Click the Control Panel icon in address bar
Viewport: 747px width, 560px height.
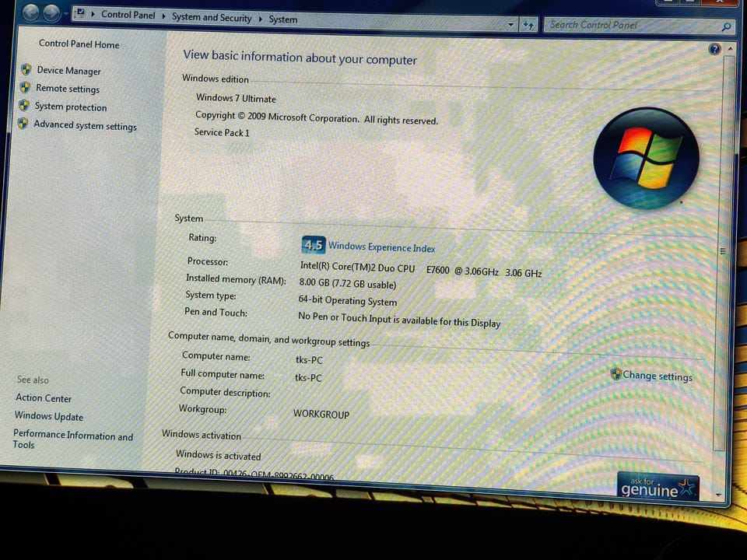81,12
